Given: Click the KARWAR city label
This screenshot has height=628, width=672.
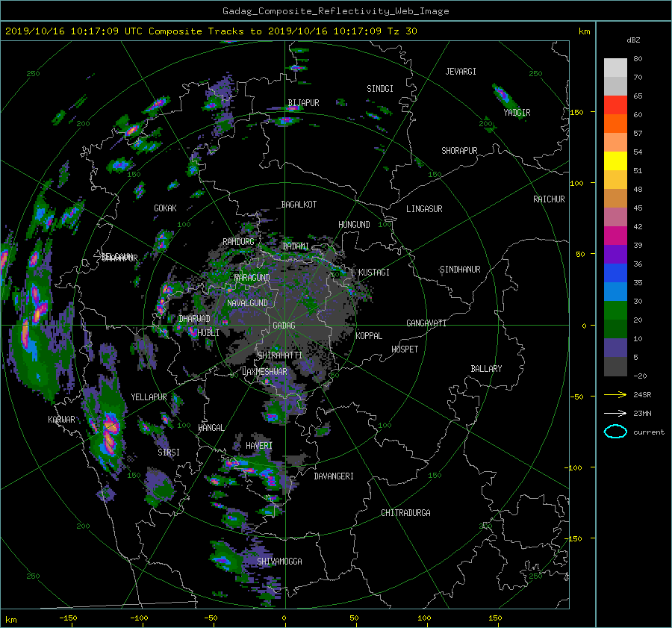Looking at the screenshot, I should (61, 420).
